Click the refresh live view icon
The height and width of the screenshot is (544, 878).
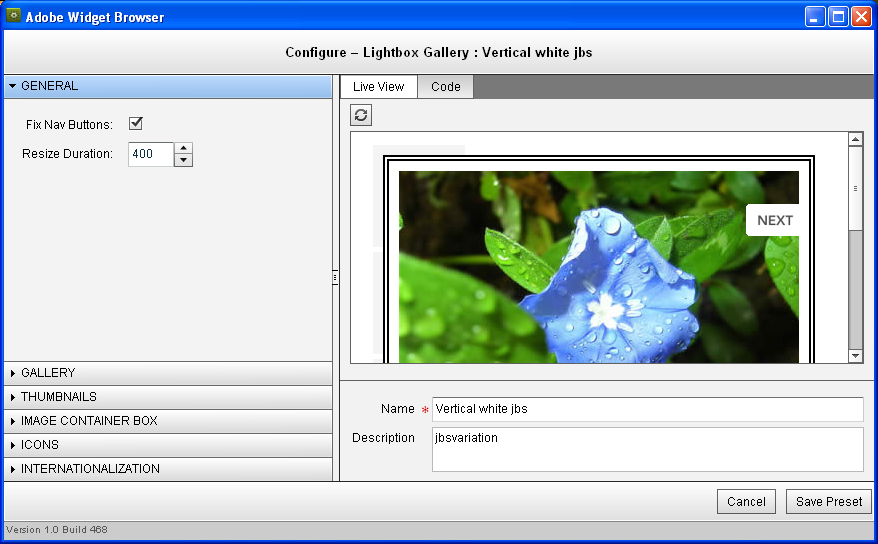tap(361, 115)
